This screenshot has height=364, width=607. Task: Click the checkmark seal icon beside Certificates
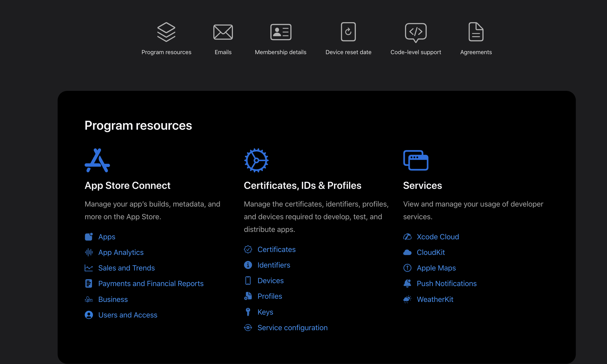click(x=248, y=249)
